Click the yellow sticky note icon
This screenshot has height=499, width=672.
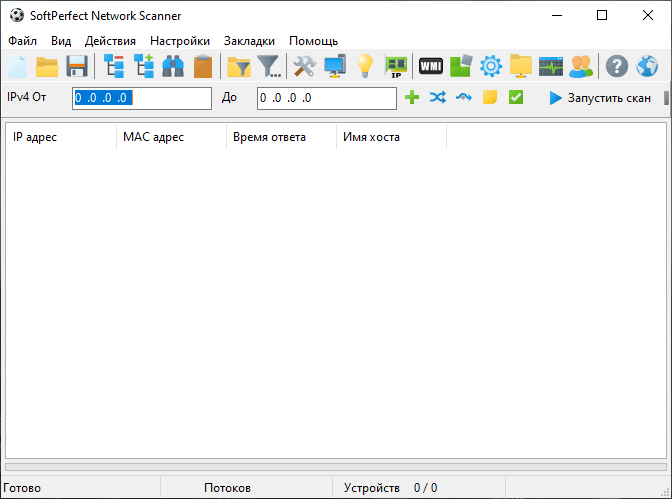click(490, 97)
